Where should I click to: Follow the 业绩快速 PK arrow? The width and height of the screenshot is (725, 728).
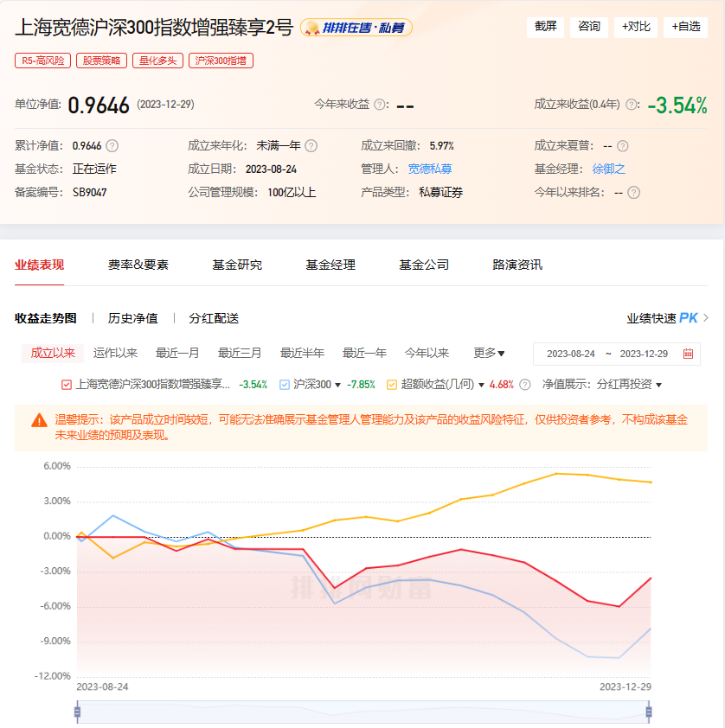coord(706,318)
